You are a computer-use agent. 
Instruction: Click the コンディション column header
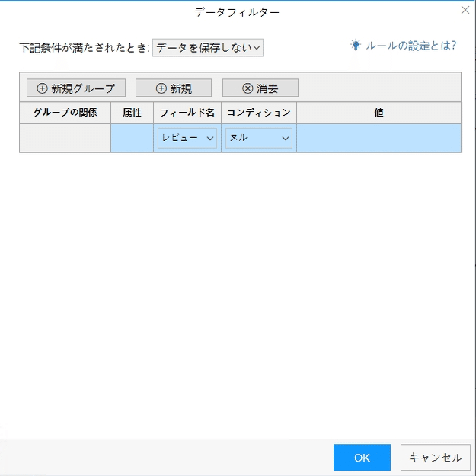(x=259, y=113)
